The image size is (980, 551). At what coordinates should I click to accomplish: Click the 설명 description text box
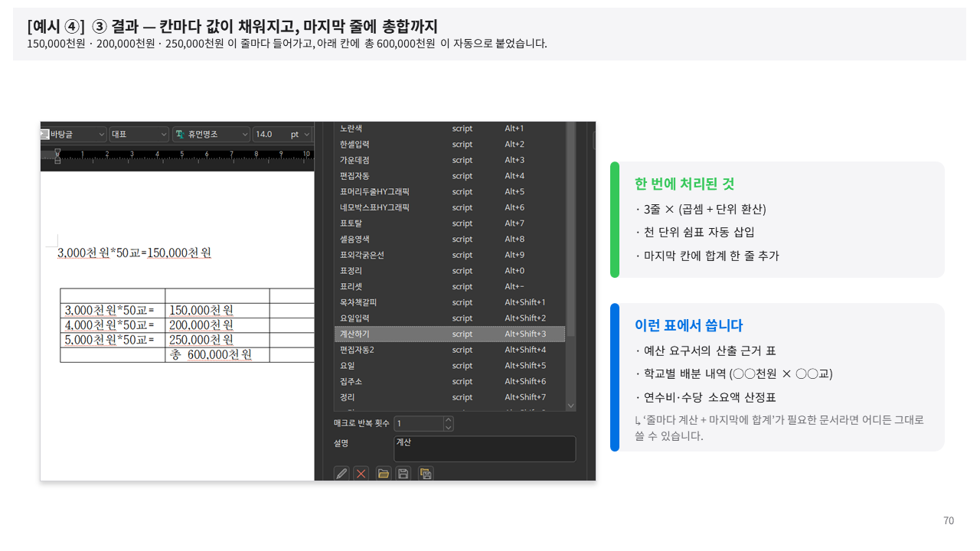[x=485, y=448]
